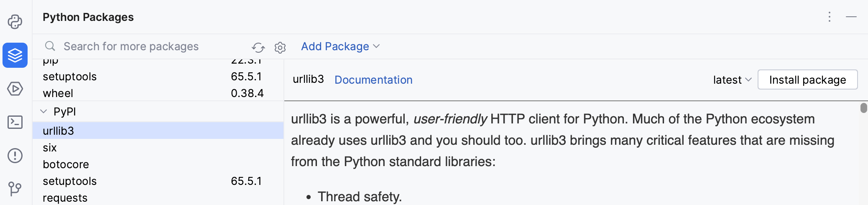This screenshot has width=868, height=205.
Task: Click the description pane scrollbar
Action: pos(863,108)
